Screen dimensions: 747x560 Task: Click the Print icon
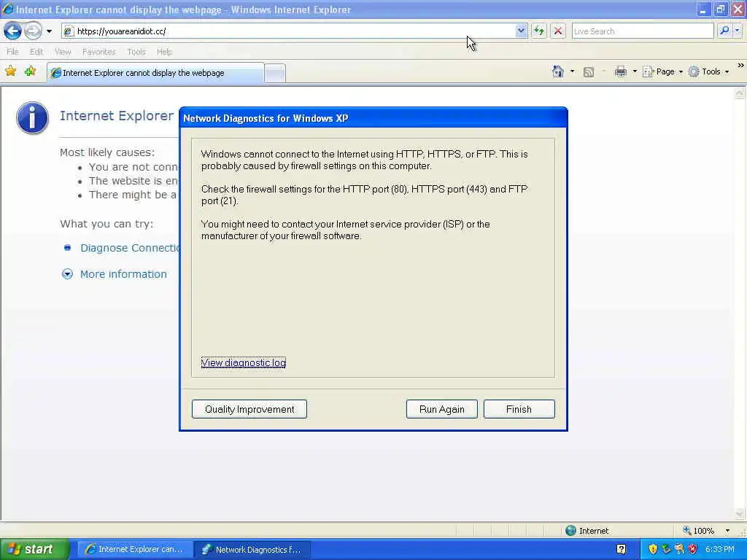(x=621, y=72)
